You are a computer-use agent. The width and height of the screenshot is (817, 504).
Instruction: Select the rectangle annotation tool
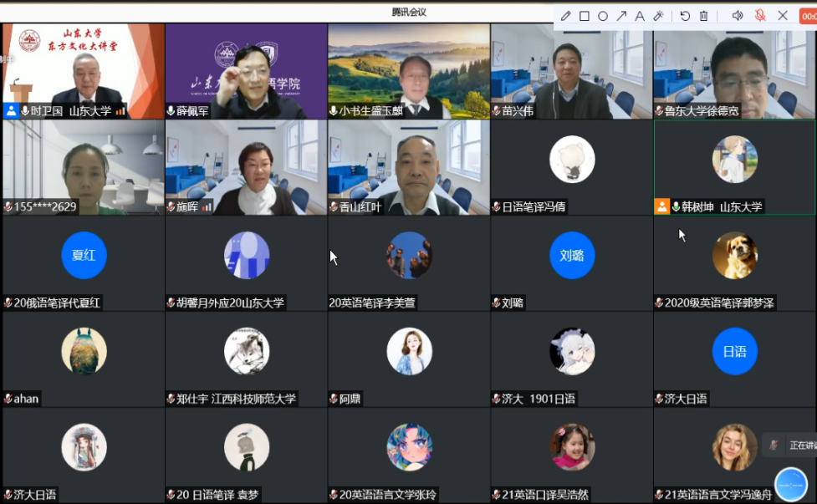click(x=585, y=16)
